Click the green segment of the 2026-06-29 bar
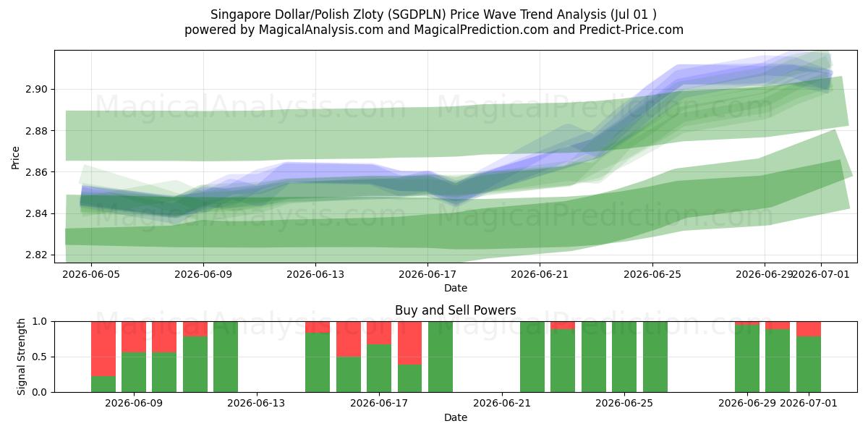Screen dimensions: 868x434 coord(746,359)
